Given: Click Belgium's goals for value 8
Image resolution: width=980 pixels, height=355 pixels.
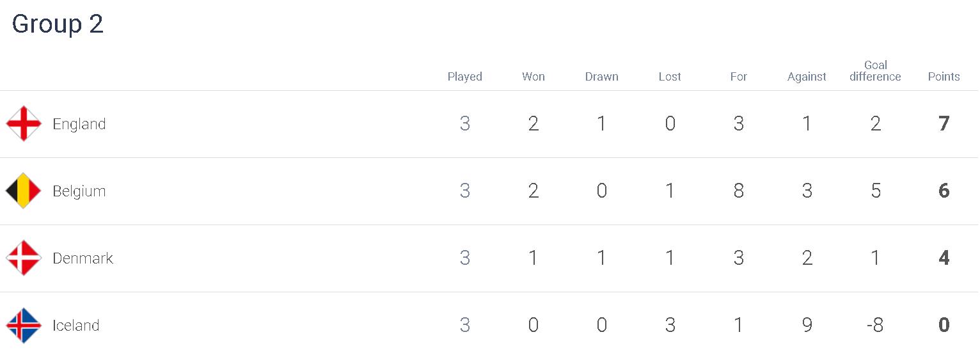Looking at the screenshot, I should pos(739,191).
